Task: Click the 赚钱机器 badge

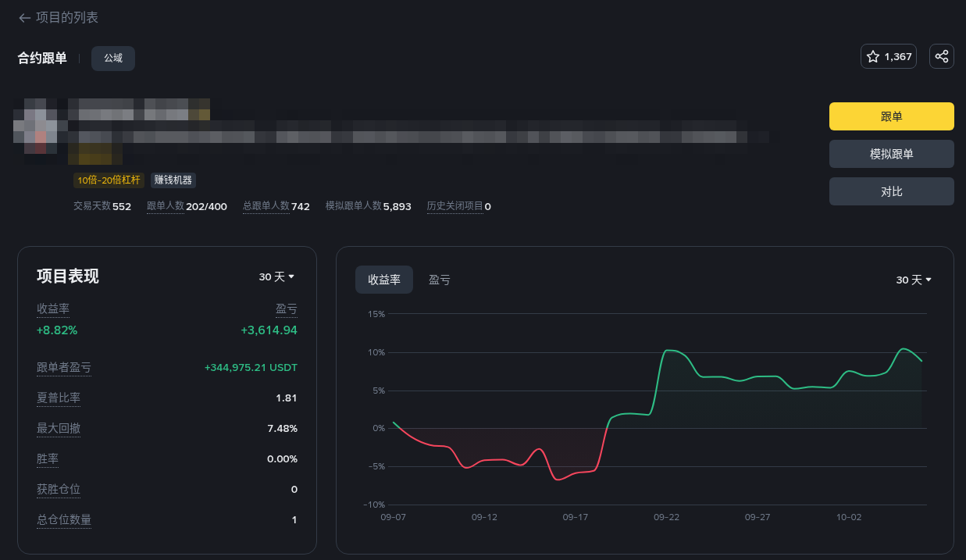Action: [x=173, y=180]
